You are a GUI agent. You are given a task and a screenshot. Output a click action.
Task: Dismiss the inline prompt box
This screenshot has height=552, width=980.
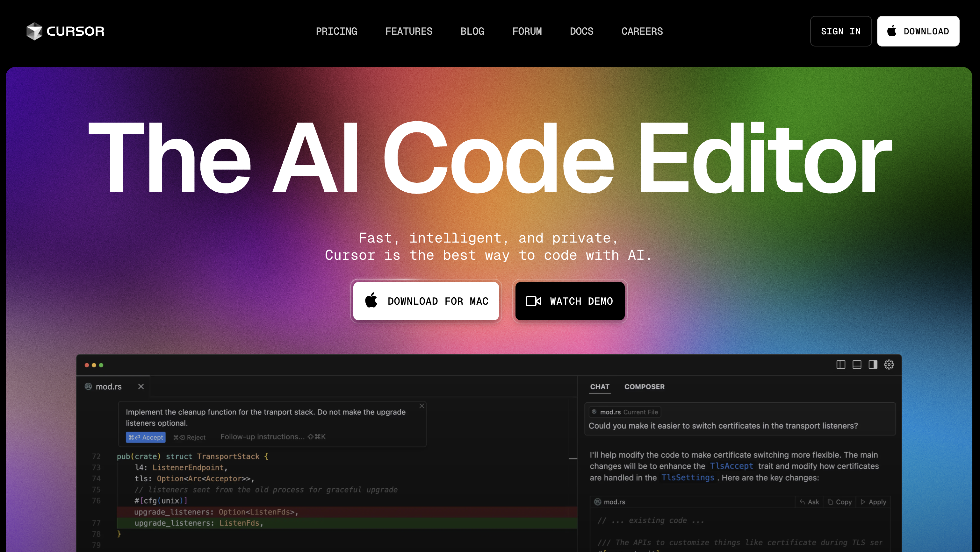pyautogui.click(x=422, y=406)
